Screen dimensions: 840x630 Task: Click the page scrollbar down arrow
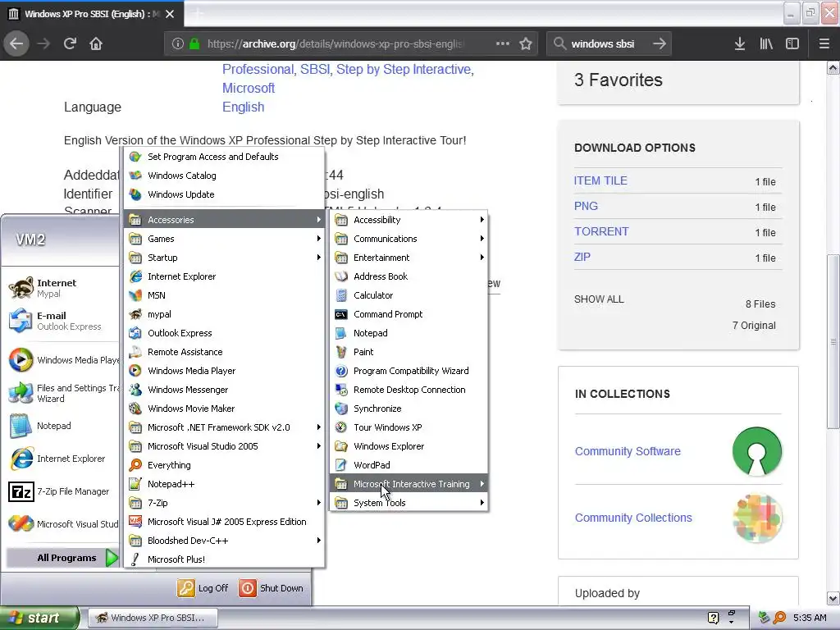coord(833,598)
